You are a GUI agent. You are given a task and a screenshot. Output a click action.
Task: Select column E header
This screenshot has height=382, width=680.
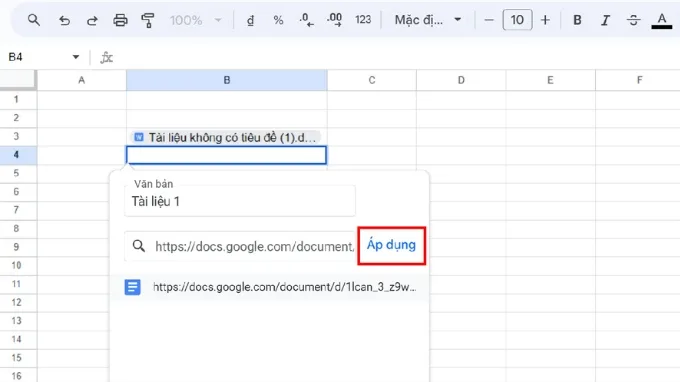click(x=550, y=80)
